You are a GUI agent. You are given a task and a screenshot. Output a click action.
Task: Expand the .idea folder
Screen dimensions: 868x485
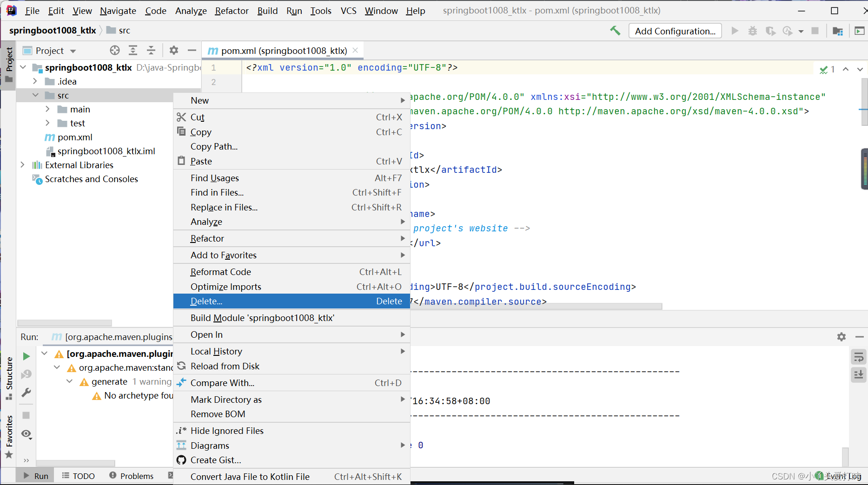(35, 81)
